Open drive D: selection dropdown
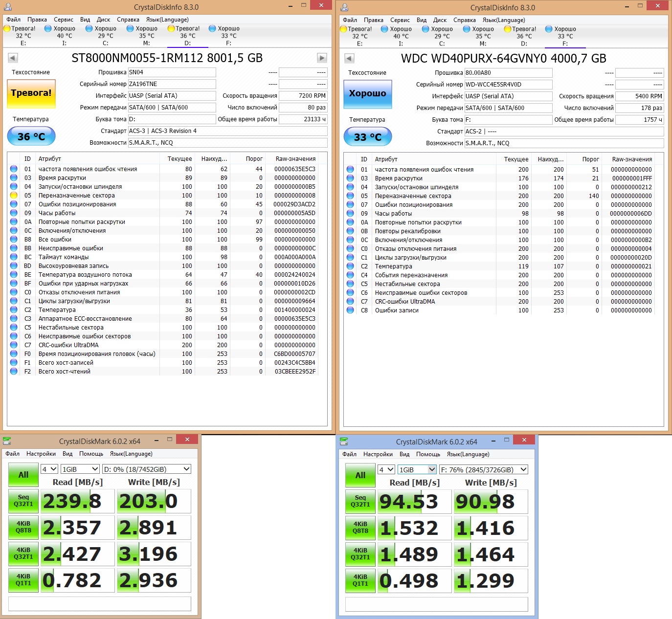This screenshot has width=672, height=619. 147,469
